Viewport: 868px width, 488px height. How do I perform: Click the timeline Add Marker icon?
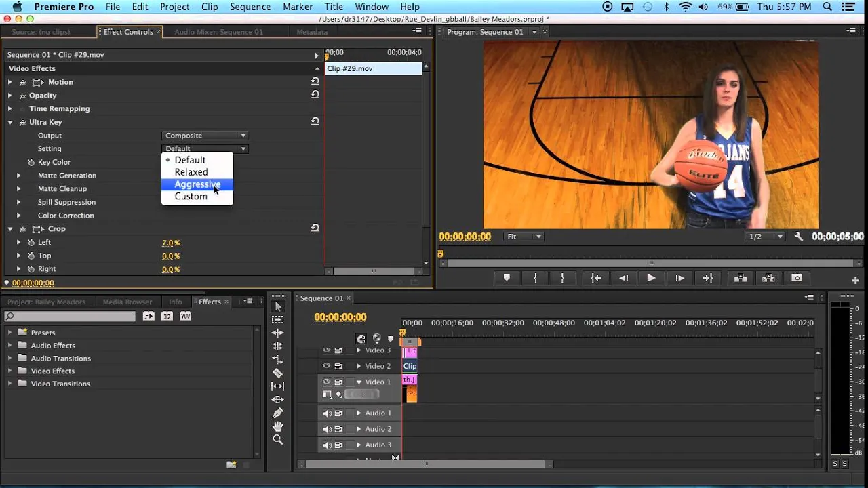390,339
